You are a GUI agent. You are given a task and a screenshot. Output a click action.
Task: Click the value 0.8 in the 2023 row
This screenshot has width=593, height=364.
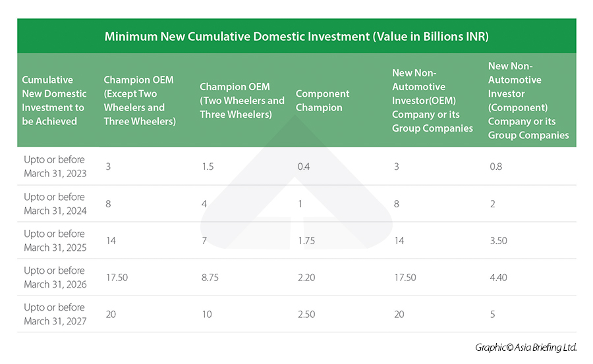tap(495, 167)
